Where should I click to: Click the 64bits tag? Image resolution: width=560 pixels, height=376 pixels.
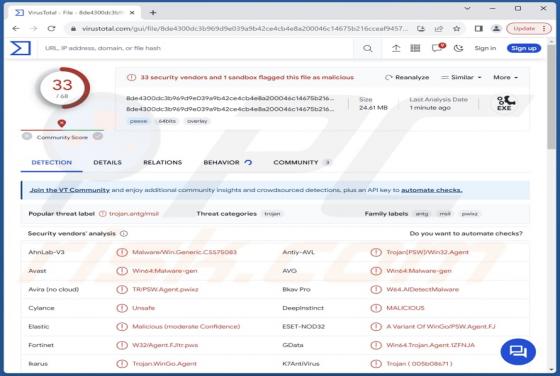point(167,121)
